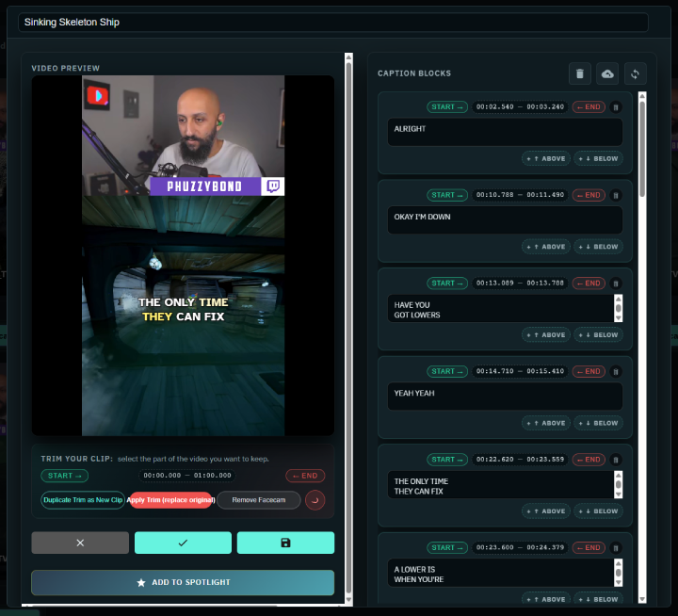Click the video preview panel scrollbar
The height and width of the screenshot is (616, 678).
click(348, 330)
